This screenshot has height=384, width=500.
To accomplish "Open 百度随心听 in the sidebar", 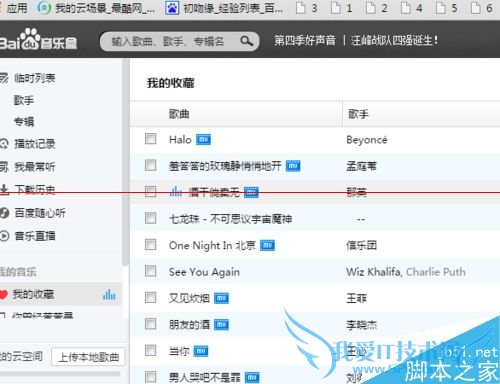I will (40, 213).
